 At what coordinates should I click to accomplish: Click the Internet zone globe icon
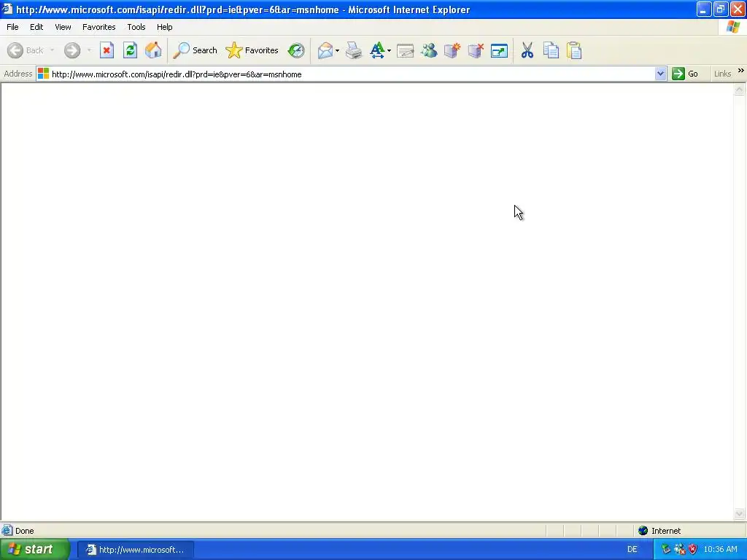[x=643, y=531]
